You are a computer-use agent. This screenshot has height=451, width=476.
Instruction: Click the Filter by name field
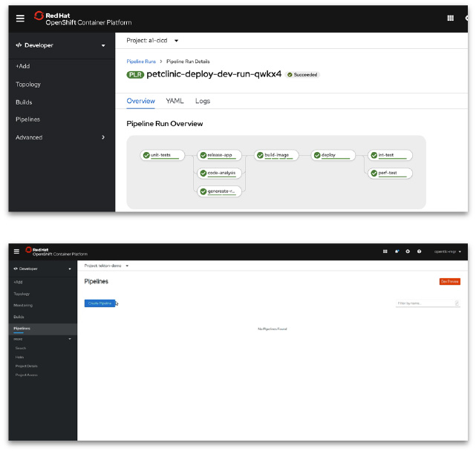(x=426, y=303)
